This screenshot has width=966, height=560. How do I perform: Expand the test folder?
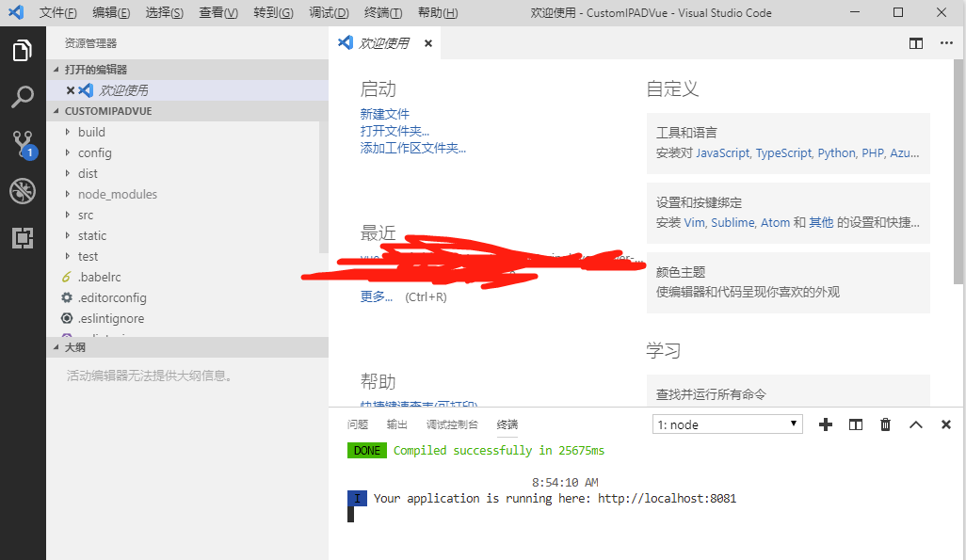pyautogui.click(x=68, y=256)
